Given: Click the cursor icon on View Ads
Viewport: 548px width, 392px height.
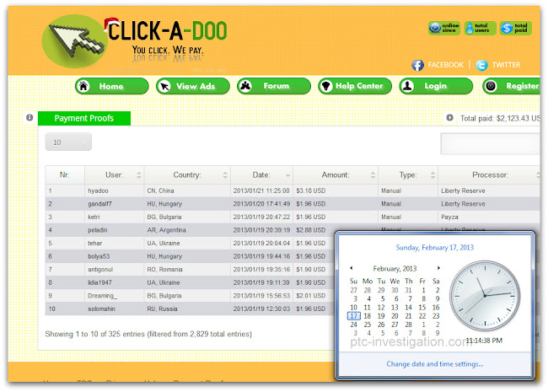Looking at the screenshot, I should (164, 86).
